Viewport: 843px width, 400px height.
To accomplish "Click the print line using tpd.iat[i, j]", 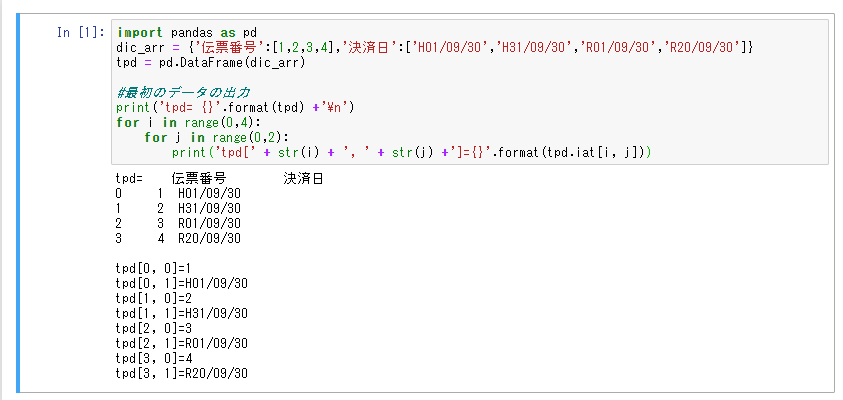I will pyautogui.click(x=412, y=153).
